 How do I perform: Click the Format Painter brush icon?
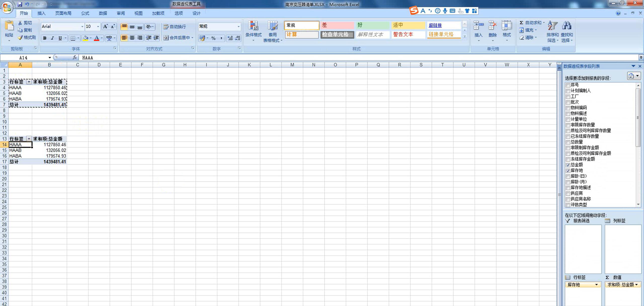[20, 38]
